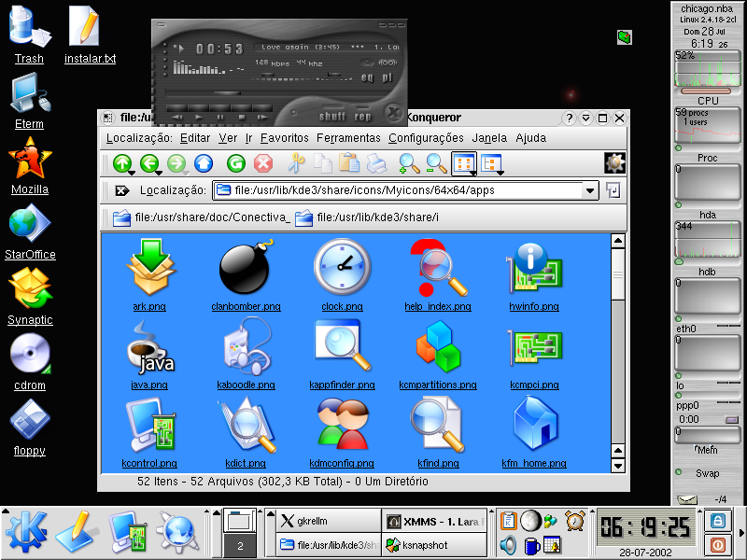Screen dimensions: 747x560
Task: Select the clock.png file
Action: 342,275
